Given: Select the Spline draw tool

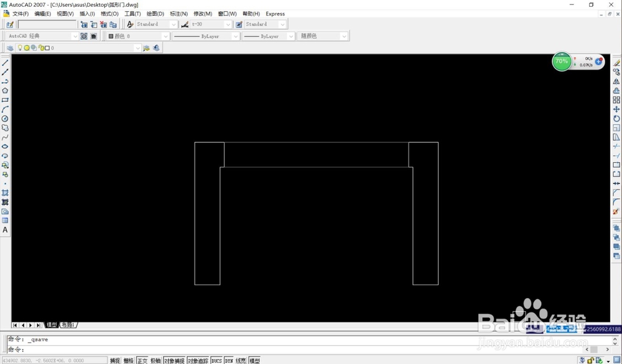Looking at the screenshot, I should pyautogui.click(x=5, y=137).
